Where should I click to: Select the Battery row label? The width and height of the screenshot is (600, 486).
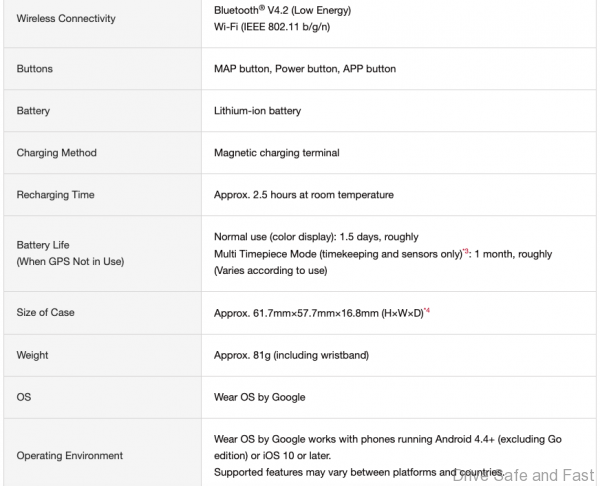click(x=34, y=111)
